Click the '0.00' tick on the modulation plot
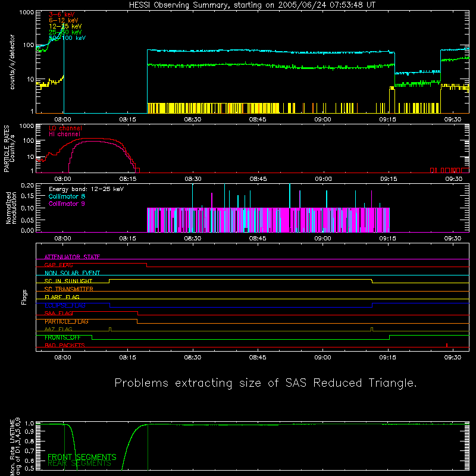 pyautogui.click(x=27, y=230)
